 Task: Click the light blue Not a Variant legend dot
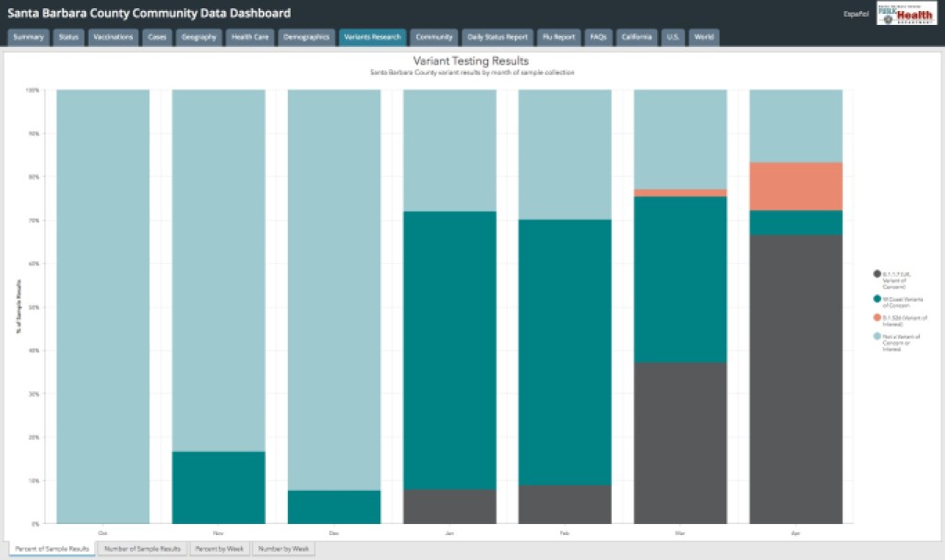pyautogui.click(x=877, y=338)
